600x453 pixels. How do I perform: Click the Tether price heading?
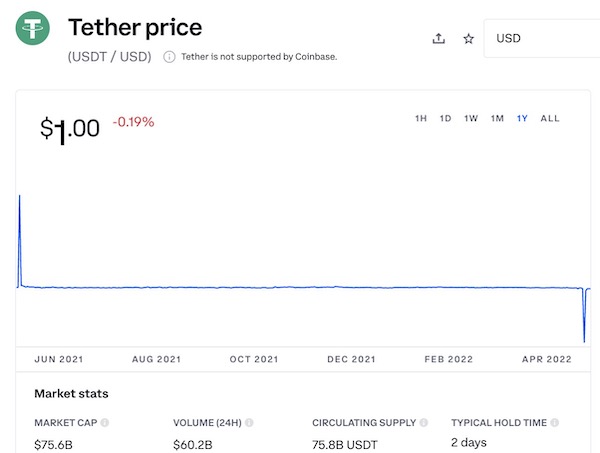coord(135,28)
